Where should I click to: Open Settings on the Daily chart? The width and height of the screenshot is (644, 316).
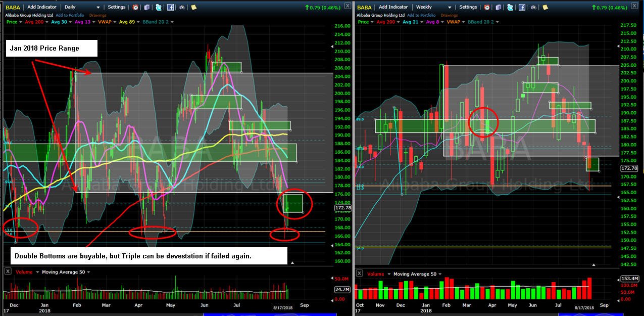tap(117, 7)
